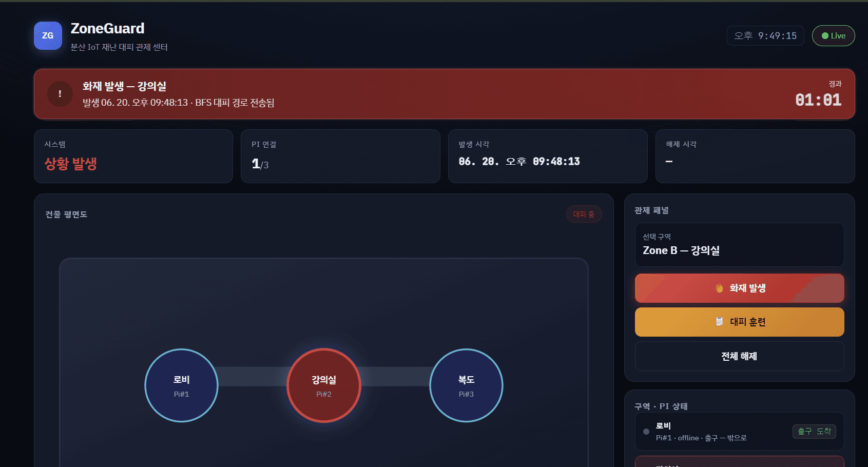Select the 복도 Pi#3 zone node
Viewport: 868px width, 467px height.
pyautogui.click(x=466, y=385)
